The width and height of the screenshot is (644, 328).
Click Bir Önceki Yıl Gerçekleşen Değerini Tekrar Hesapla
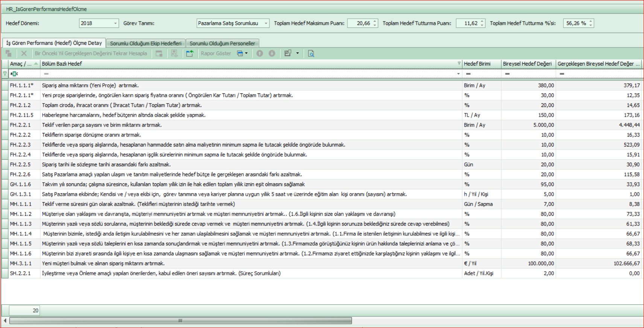[x=91, y=53]
